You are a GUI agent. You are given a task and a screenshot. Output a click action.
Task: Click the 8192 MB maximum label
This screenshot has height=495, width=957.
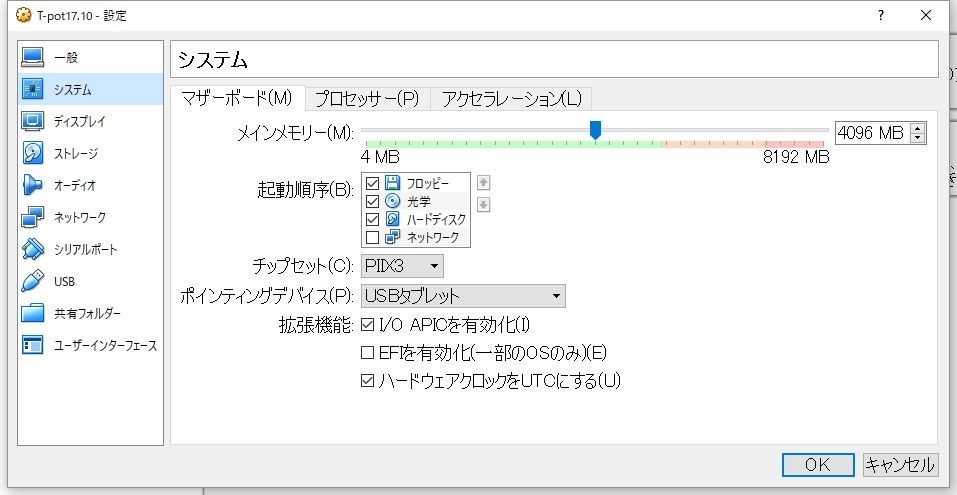point(796,157)
